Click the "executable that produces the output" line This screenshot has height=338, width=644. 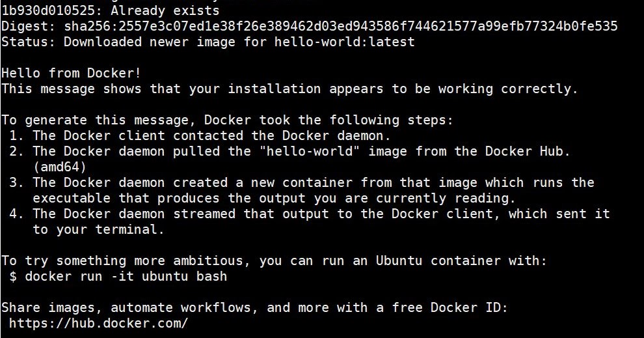click(274, 198)
